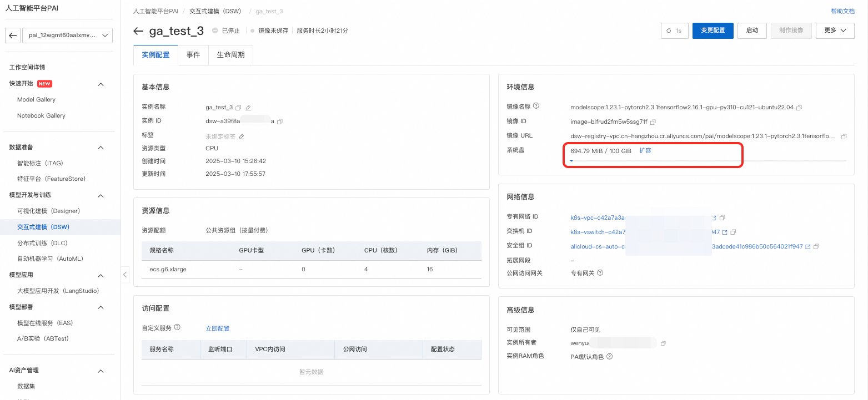
Task: Open 自动机器学习 (AutoML)
Action: pos(50,259)
